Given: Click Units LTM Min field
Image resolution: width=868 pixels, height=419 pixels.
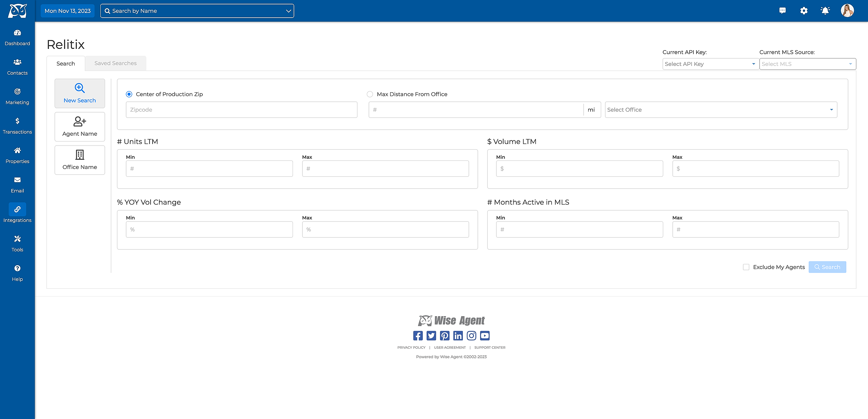Looking at the screenshot, I should tap(209, 169).
